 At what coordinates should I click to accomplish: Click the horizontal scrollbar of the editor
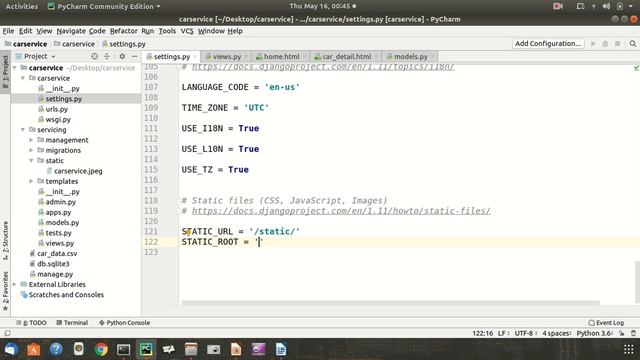(391, 303)
